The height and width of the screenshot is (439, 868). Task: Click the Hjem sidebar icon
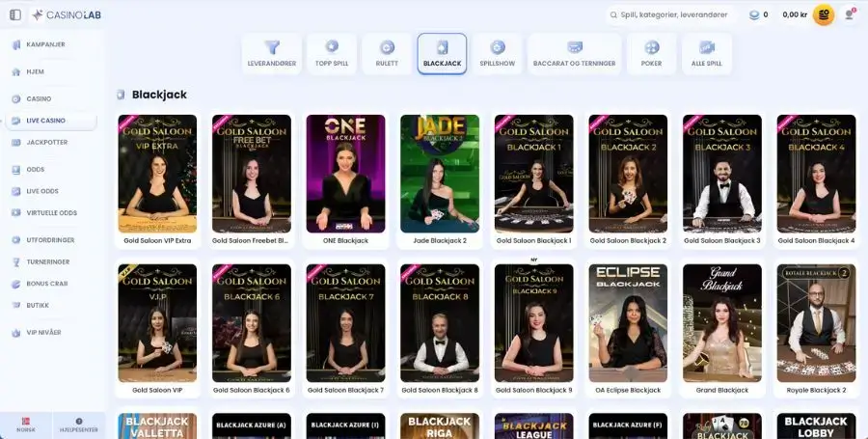(16, 72)
